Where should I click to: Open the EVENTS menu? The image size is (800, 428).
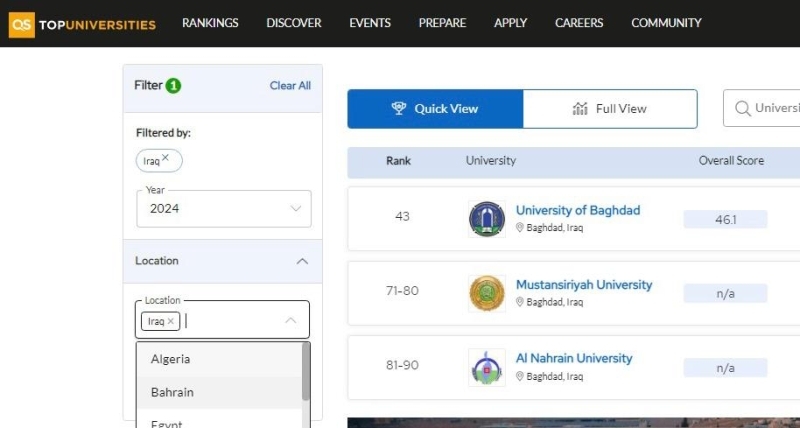coord(370,23)
